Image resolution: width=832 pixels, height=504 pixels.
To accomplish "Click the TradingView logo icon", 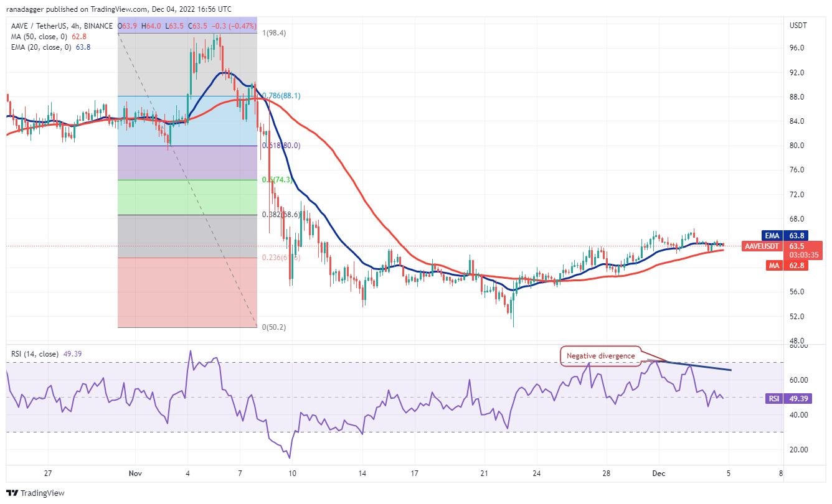I will click(x=12, y=493).
